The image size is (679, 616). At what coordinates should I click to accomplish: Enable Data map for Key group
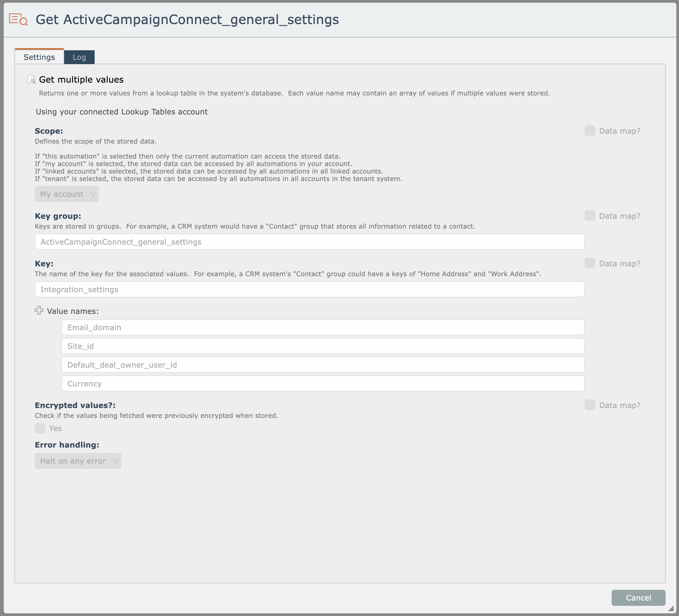(x=590, y=215)
